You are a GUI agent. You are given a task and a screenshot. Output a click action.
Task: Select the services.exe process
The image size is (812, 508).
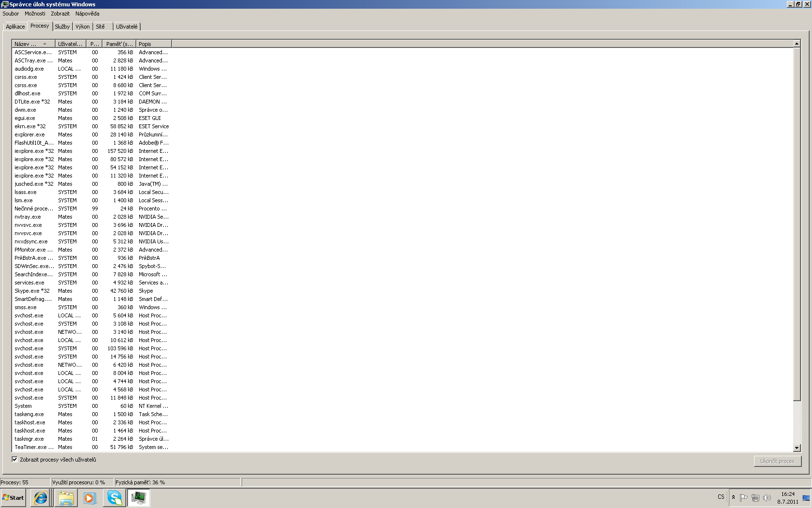(x=92, y=283)
